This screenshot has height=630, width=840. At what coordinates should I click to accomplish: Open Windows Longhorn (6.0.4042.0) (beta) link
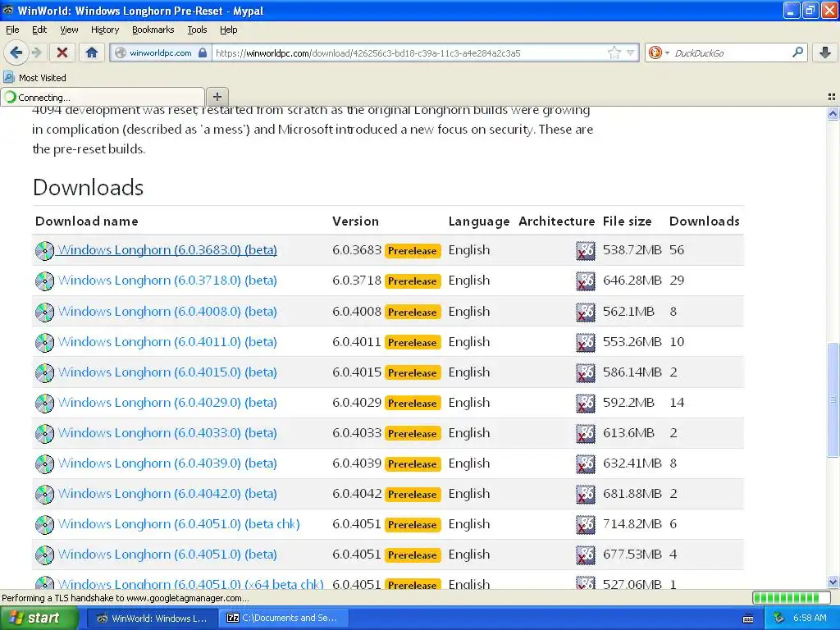click(x=167, y=494)
